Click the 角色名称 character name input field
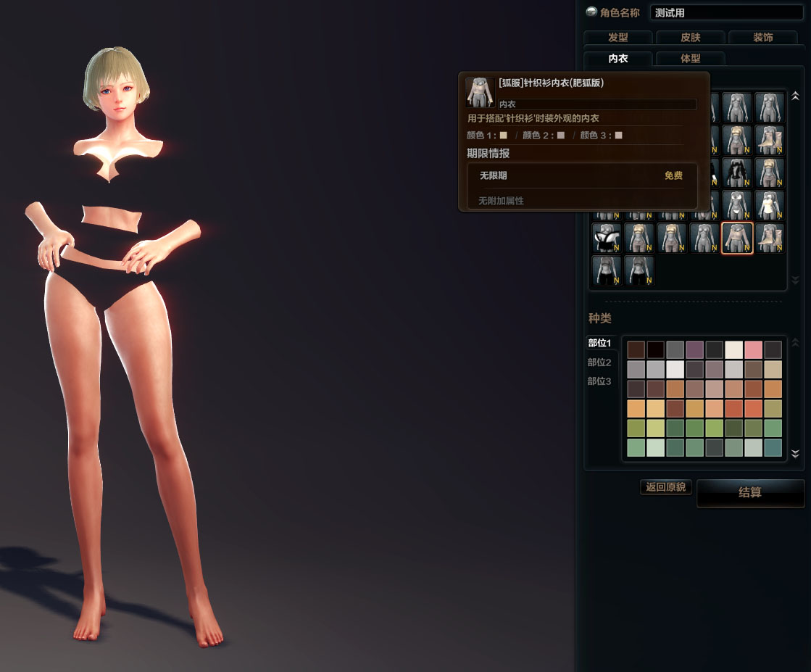The width and height of the screenshot is (811, 672). (x=726, y=12)
